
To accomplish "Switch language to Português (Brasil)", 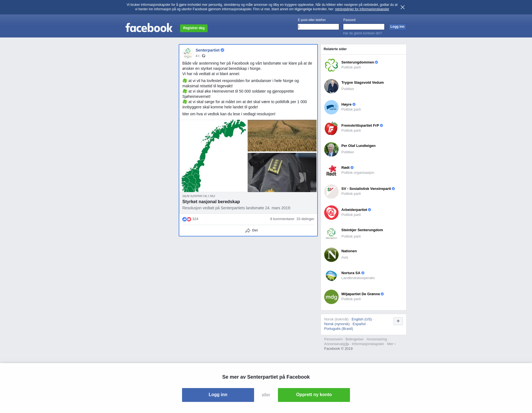I will coord(339,329).
